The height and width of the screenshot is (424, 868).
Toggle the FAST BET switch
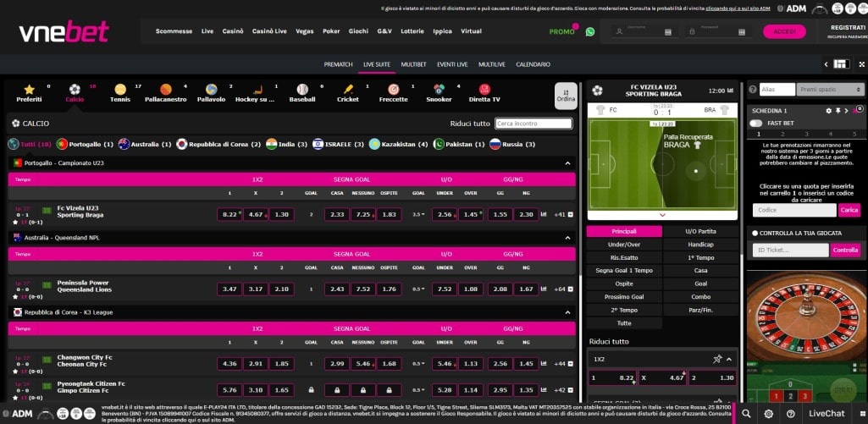coord(755,123)
